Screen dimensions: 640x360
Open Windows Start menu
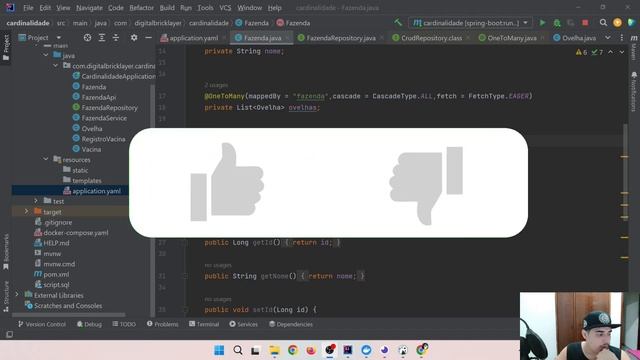[x=219, y=350]
